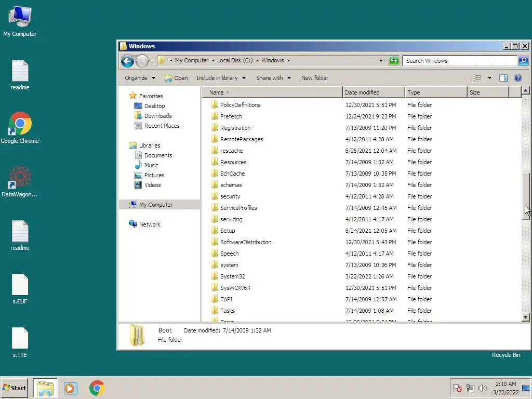Image resolution: width=532 pixels, height=399 pixels.
Task: Select the DataWagon desktop shortcut
Action: click(x=20, y=182)
